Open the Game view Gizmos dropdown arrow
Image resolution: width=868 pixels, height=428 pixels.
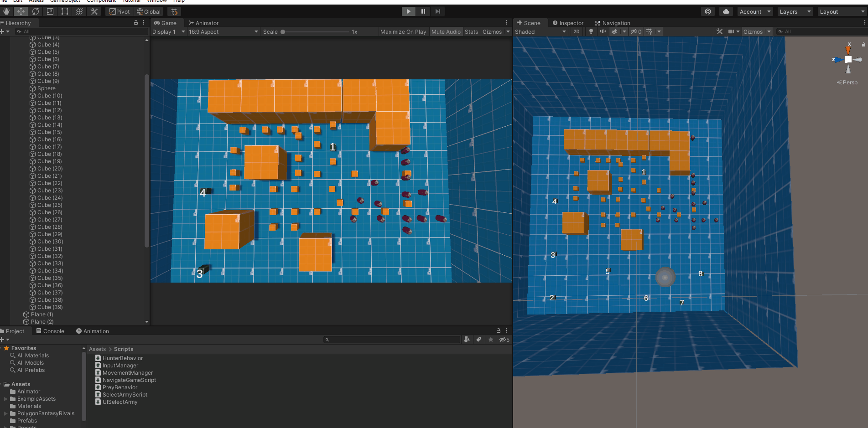[x=508, y=31]
